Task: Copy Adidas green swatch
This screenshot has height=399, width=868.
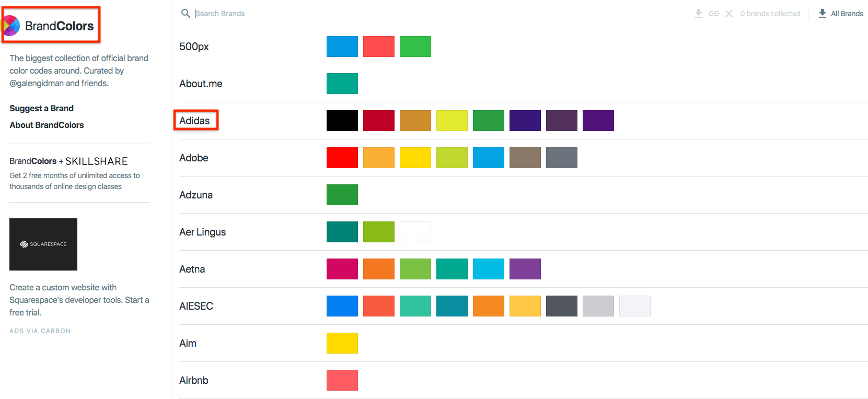Action: click(x=489, y=121)
